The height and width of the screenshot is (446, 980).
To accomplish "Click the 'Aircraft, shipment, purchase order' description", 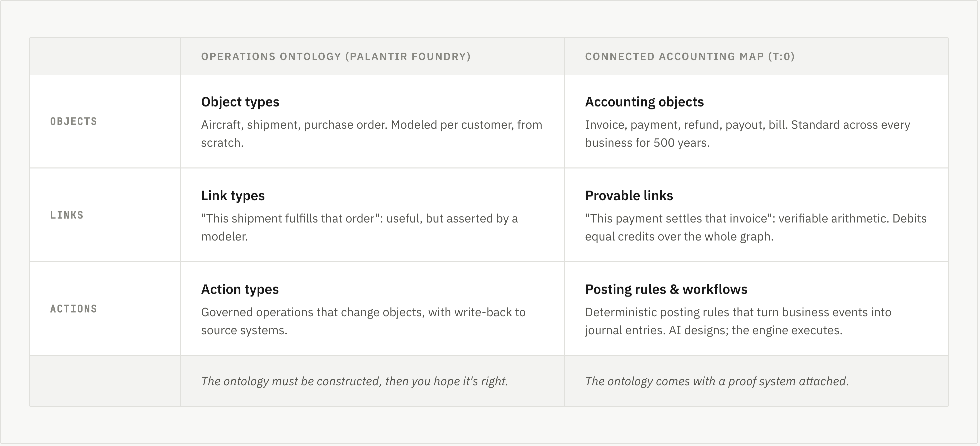I will (372, 134).
